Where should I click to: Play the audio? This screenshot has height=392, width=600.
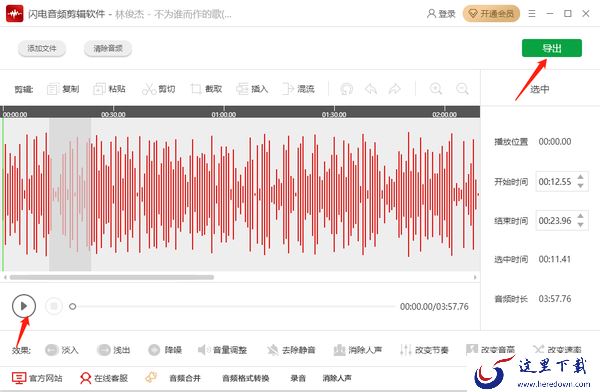(x=24, y=306)
